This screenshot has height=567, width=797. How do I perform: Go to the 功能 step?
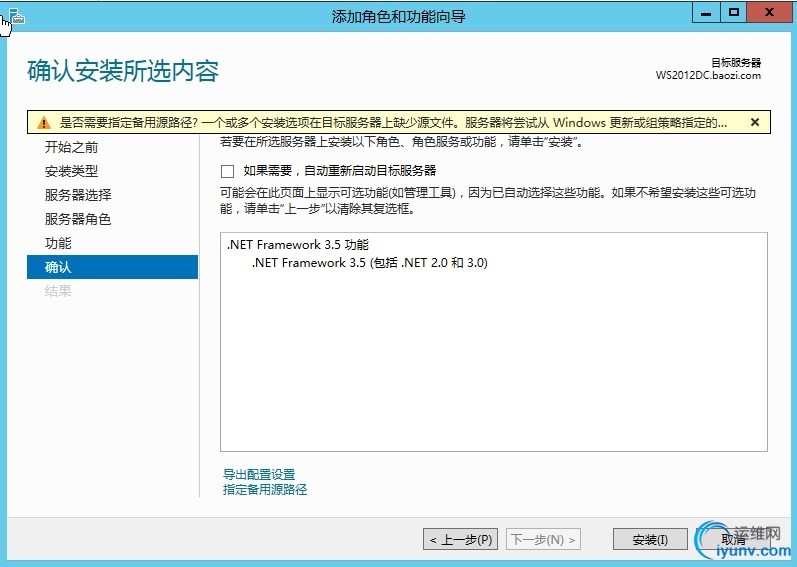58,243
